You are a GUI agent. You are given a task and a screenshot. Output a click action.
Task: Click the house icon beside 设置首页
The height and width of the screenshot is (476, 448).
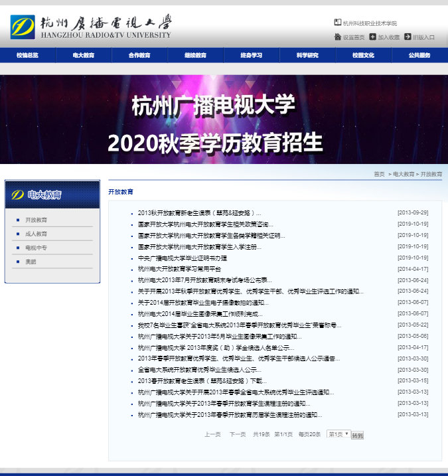338,37
